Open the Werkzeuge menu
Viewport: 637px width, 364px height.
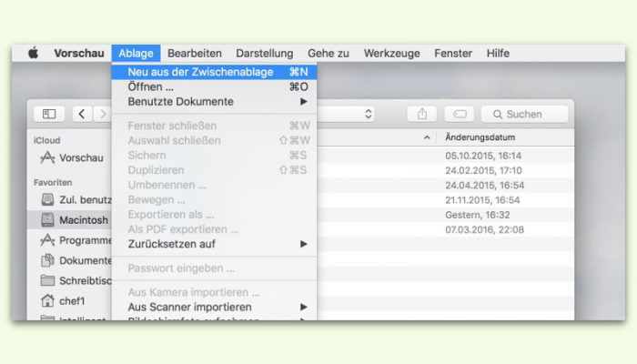pos(391,53)
